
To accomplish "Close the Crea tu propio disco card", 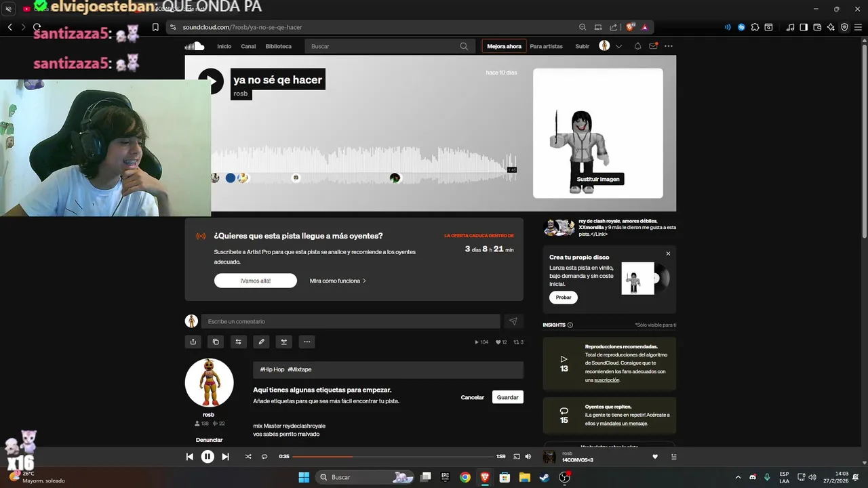I will (668, 253).
